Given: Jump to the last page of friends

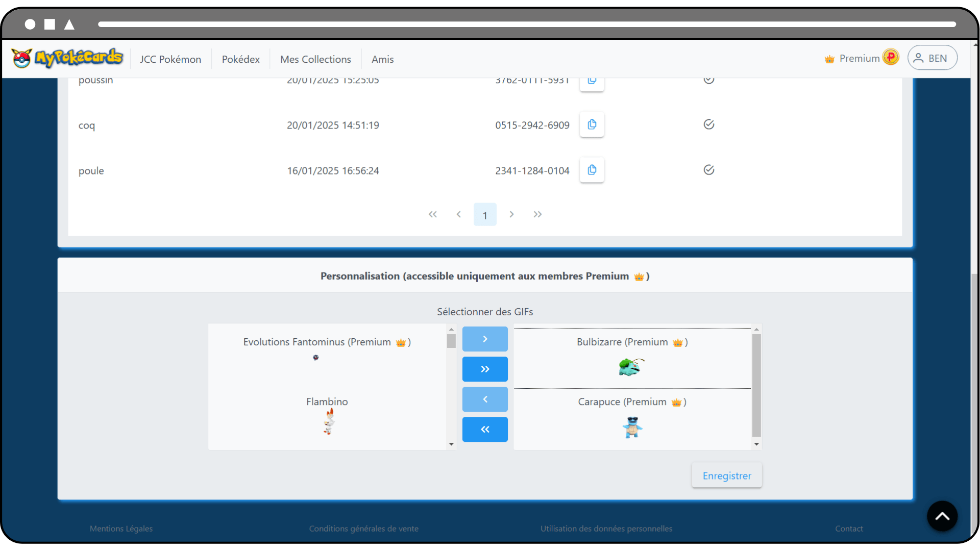Looking at the screenshot, I should point(537,214).
